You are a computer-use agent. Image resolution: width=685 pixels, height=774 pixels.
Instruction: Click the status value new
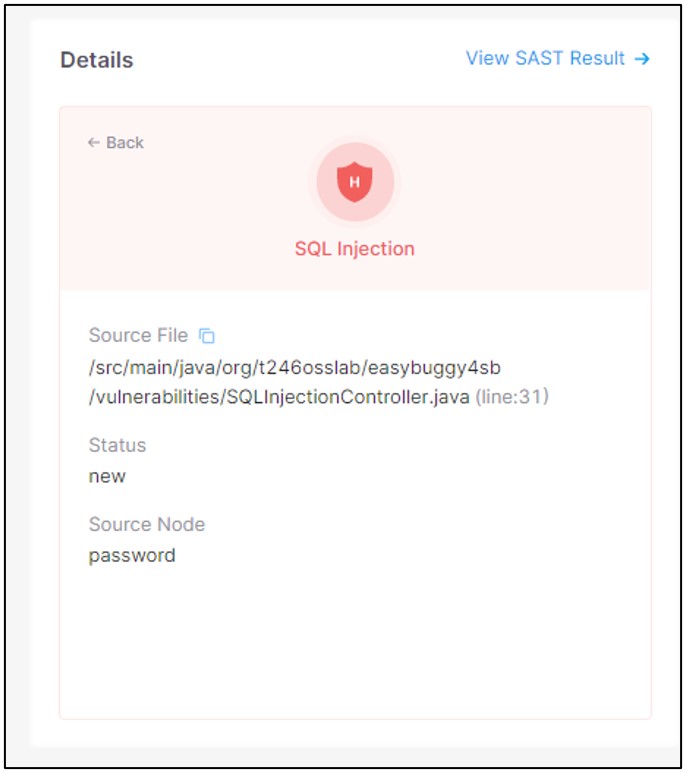point(107,476)
